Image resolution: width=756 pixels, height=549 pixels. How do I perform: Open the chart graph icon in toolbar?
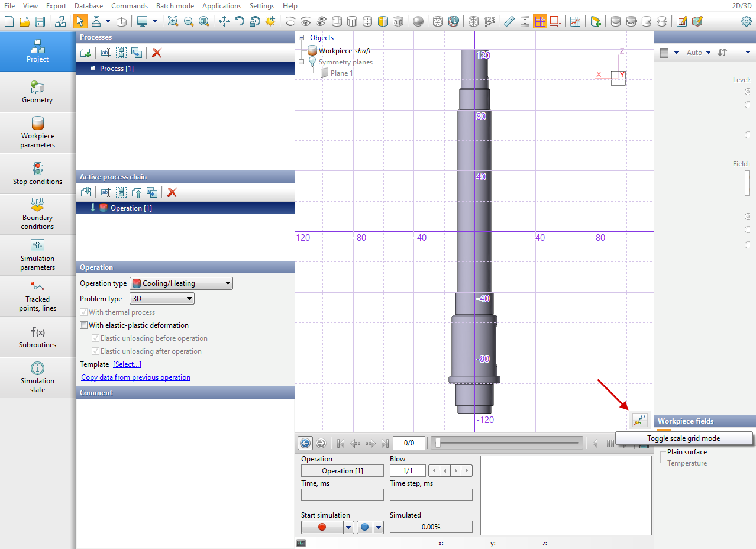click(575, 21)
